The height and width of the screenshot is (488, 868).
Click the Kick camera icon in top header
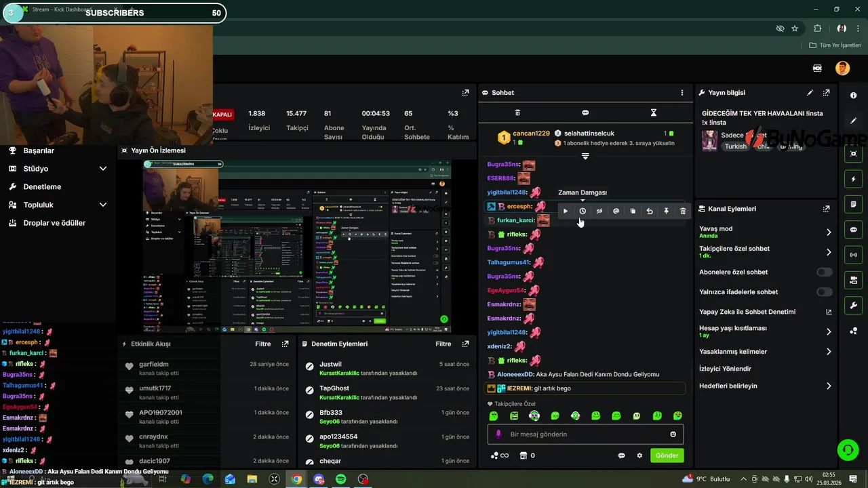818,68
